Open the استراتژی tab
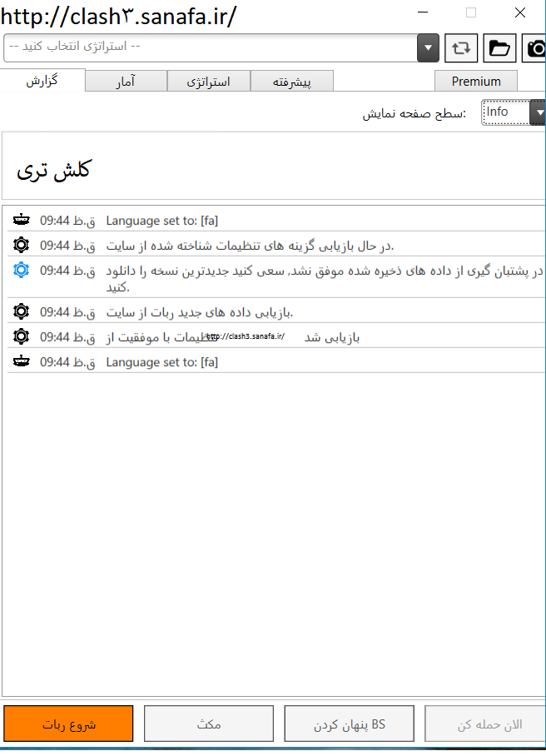Image resolution: width=546 pixels, height=756 pixels. pyautogui.click(x=209, y=81)
